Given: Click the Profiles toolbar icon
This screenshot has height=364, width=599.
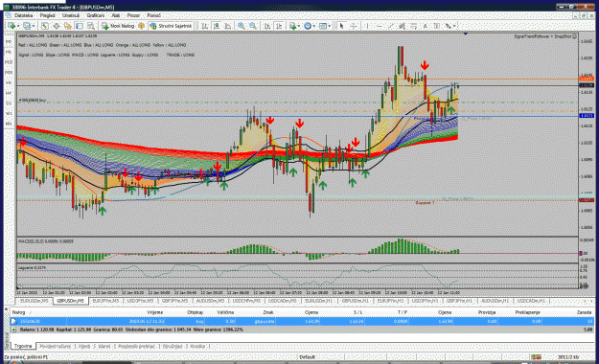Looking at the screenshot, I should [x=27, y=26].
